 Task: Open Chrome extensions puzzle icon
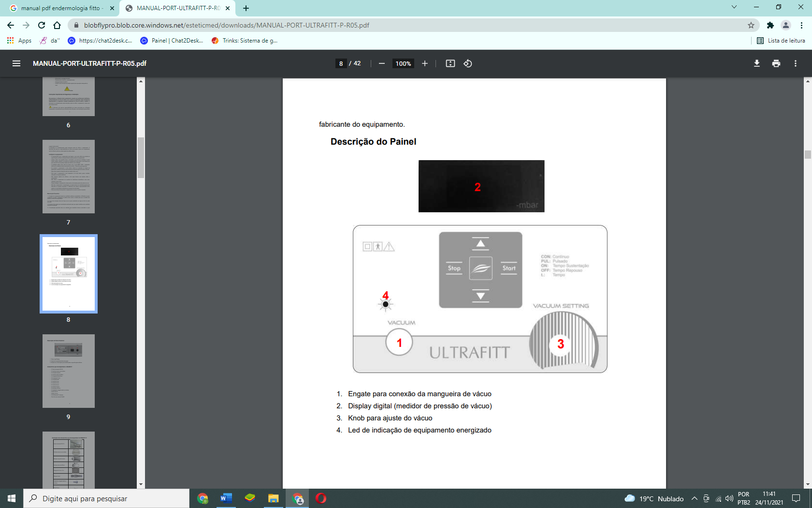(770, 25)
